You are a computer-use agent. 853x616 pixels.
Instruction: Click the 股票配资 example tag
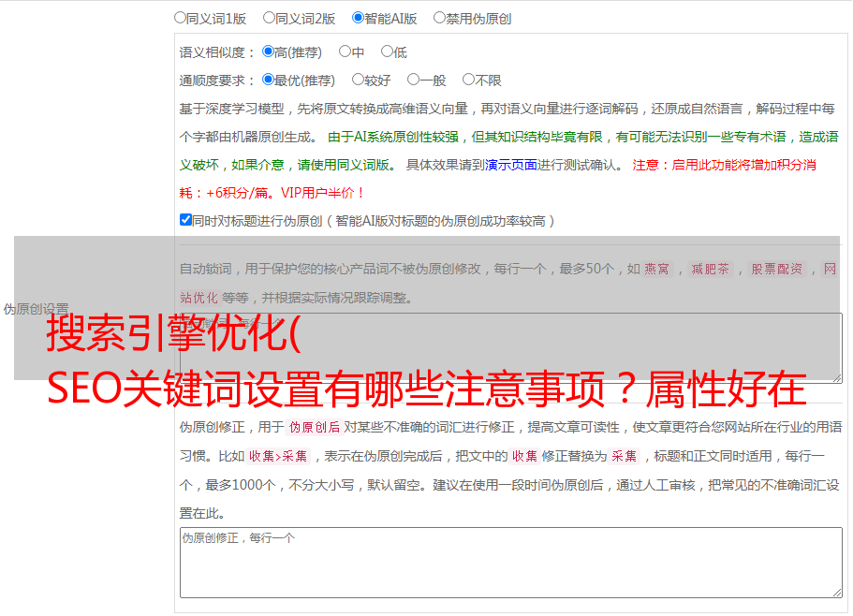pyautogui.click(x=777, y=269)
